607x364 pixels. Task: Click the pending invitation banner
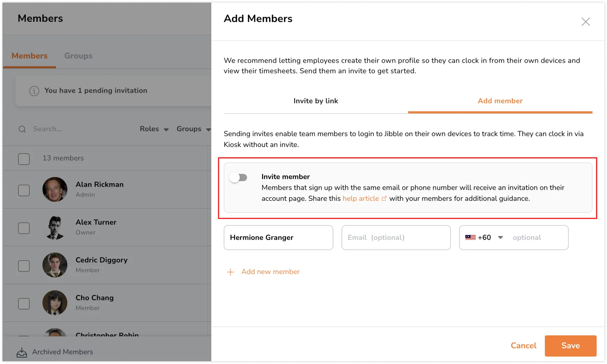point(113,91)
